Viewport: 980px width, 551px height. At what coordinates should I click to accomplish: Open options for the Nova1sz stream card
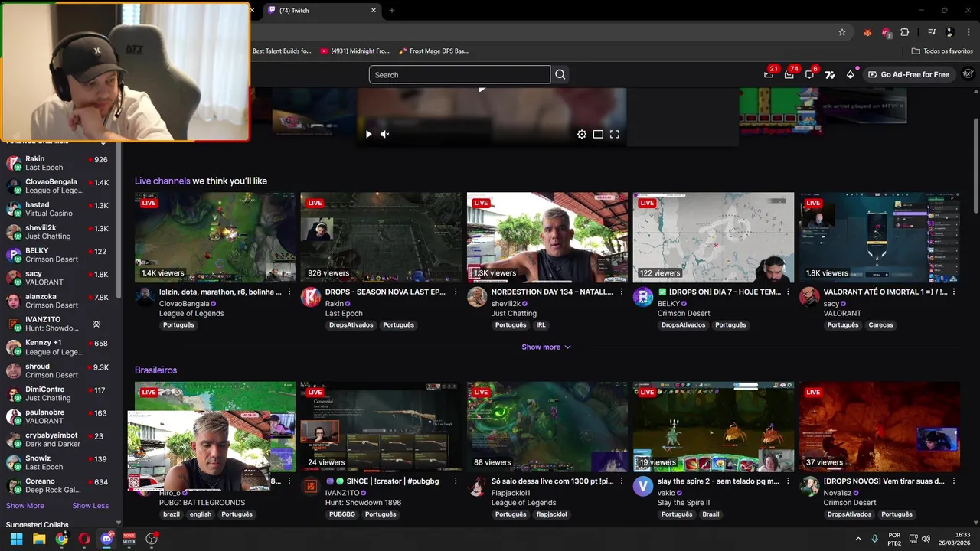point(954,481)
